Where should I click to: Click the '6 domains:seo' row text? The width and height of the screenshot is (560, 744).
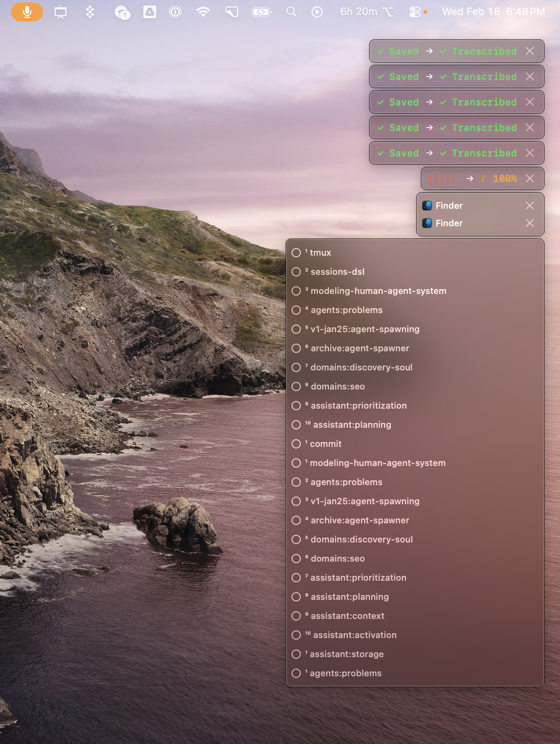[x=335, y=558]
